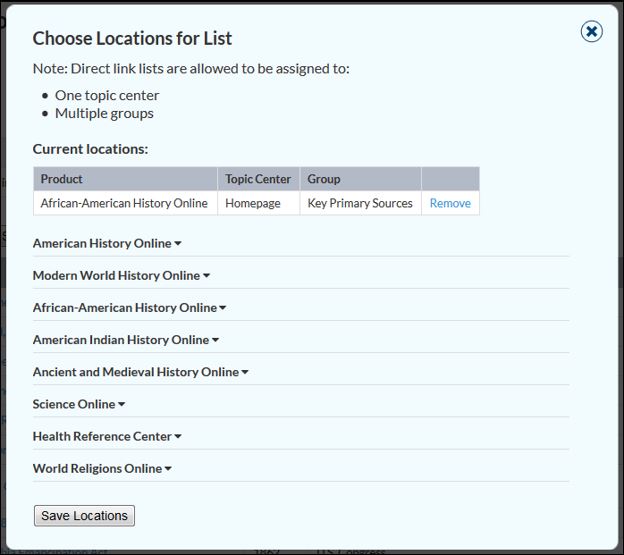Image resolution: width=624 pixels, height=555 pixels.
Task: Expand Science Online section
Action: (x=79, y=404)
